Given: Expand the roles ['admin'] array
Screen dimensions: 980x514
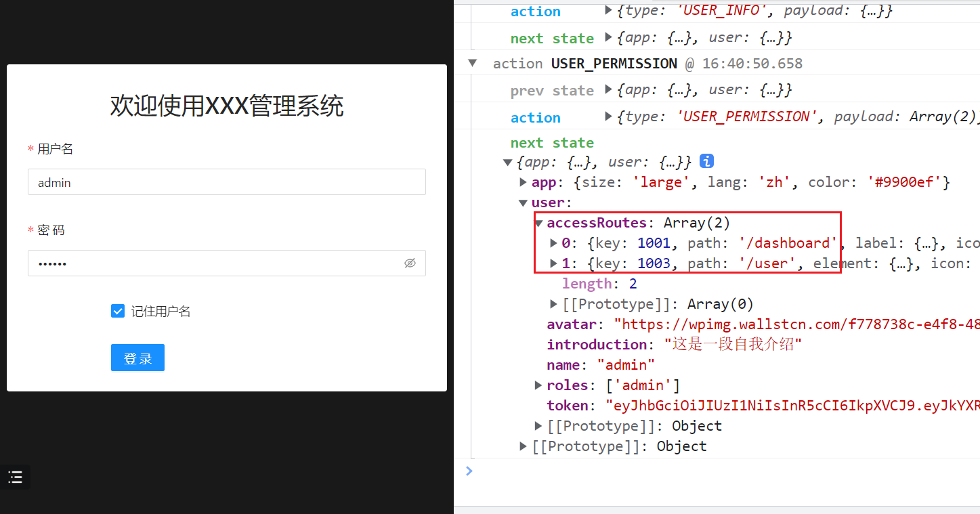Looking at the screenshot, I should [538, 385].
